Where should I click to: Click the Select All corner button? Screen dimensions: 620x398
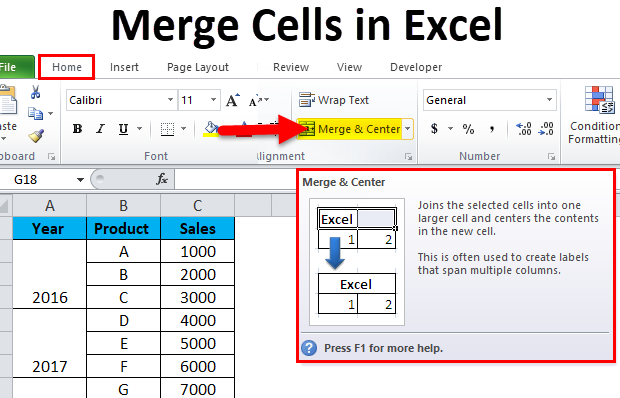(x=5, y=206)
